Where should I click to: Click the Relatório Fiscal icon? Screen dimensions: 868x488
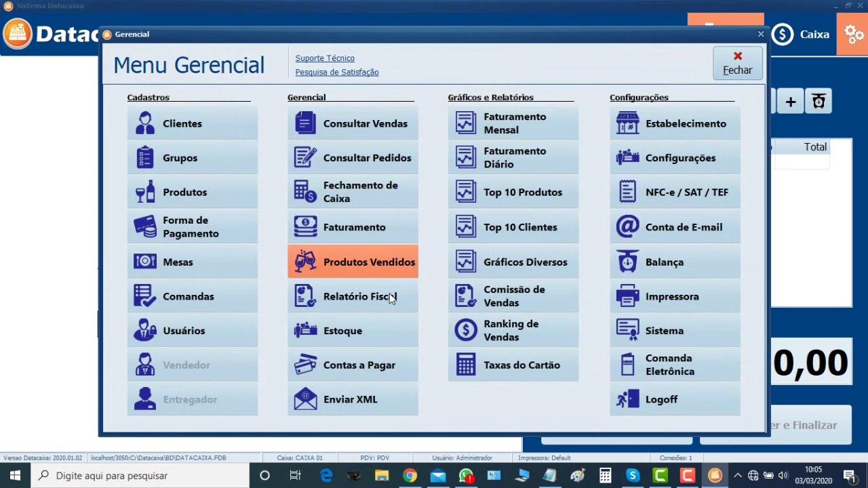click(305, 296)
